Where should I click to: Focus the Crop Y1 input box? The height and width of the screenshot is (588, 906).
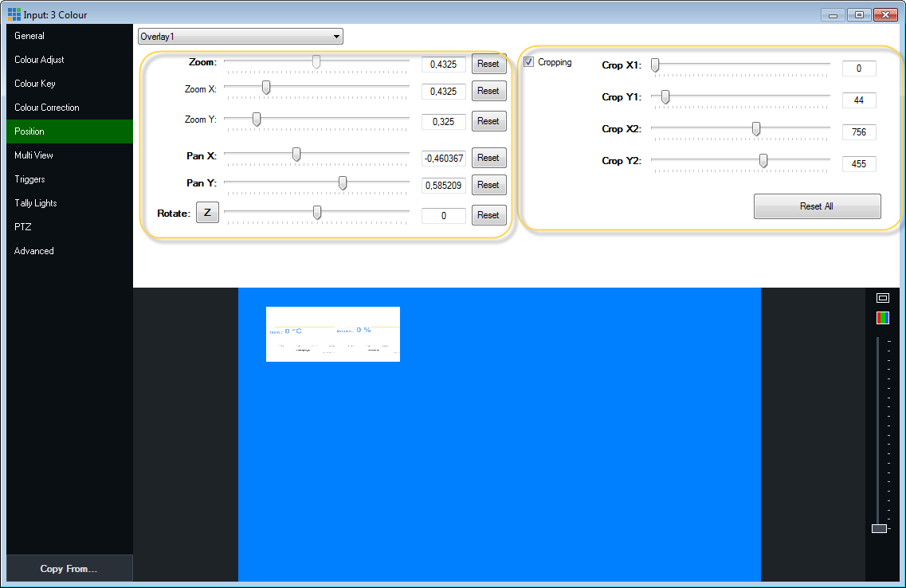coord(859,100)
